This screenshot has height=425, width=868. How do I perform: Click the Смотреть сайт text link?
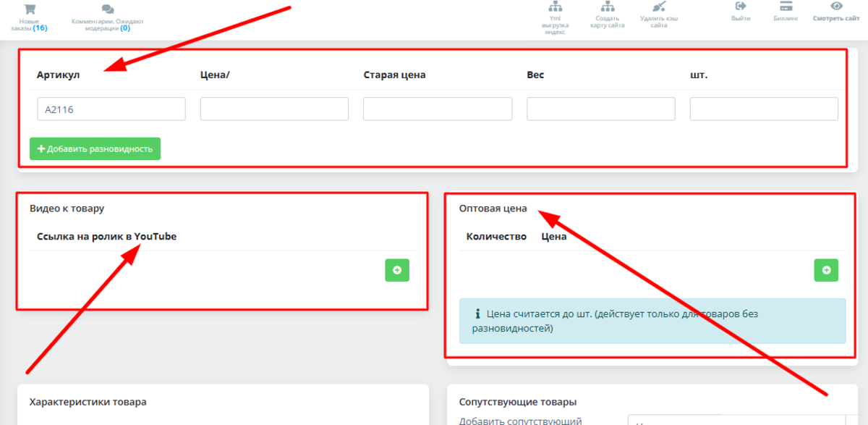[x=836, y=19]
